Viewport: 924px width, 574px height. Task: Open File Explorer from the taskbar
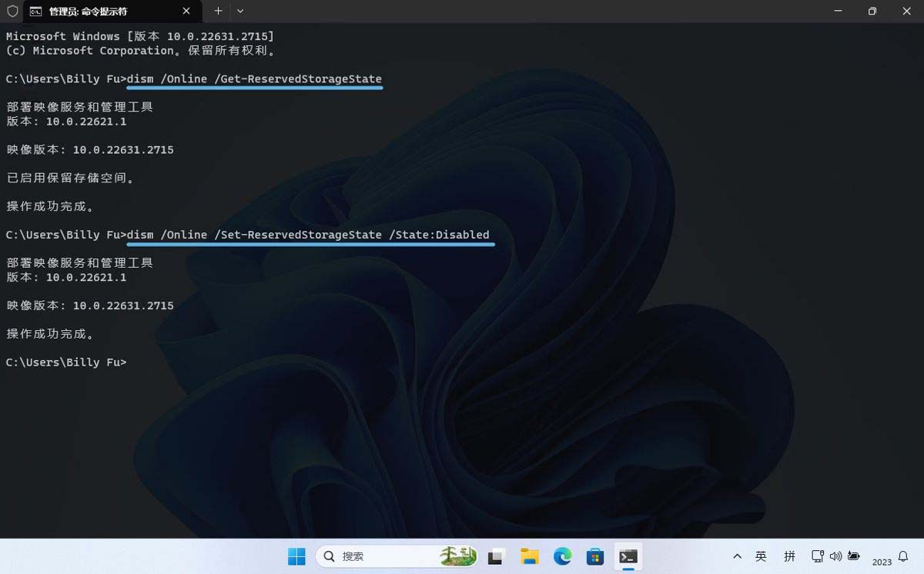[529, 556]
